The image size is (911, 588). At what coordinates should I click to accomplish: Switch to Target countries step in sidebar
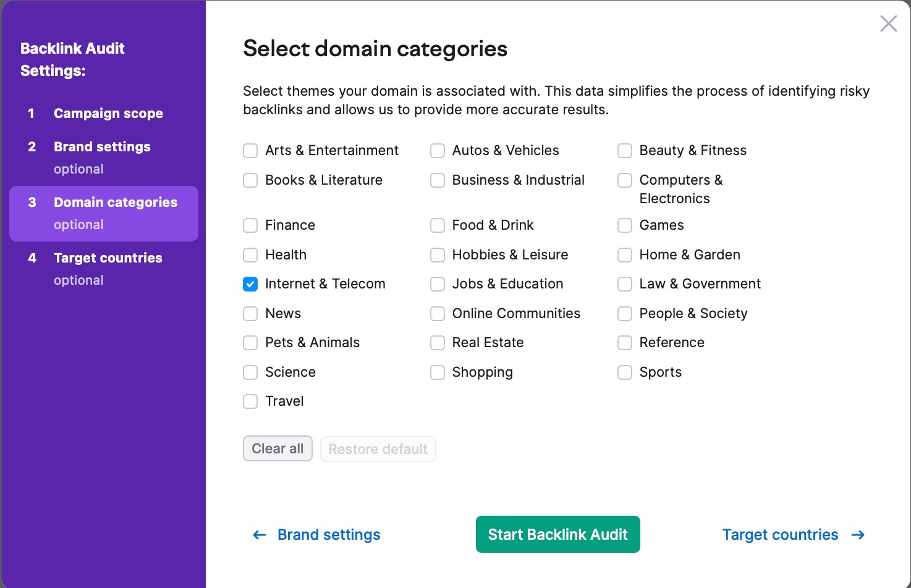pos(108,258)
